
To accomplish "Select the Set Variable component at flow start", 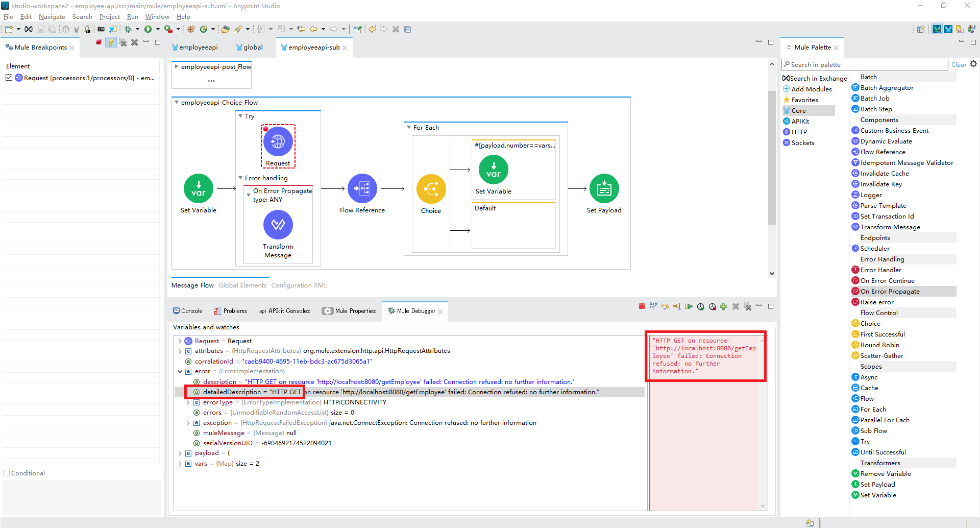I will tap(199, 189).
